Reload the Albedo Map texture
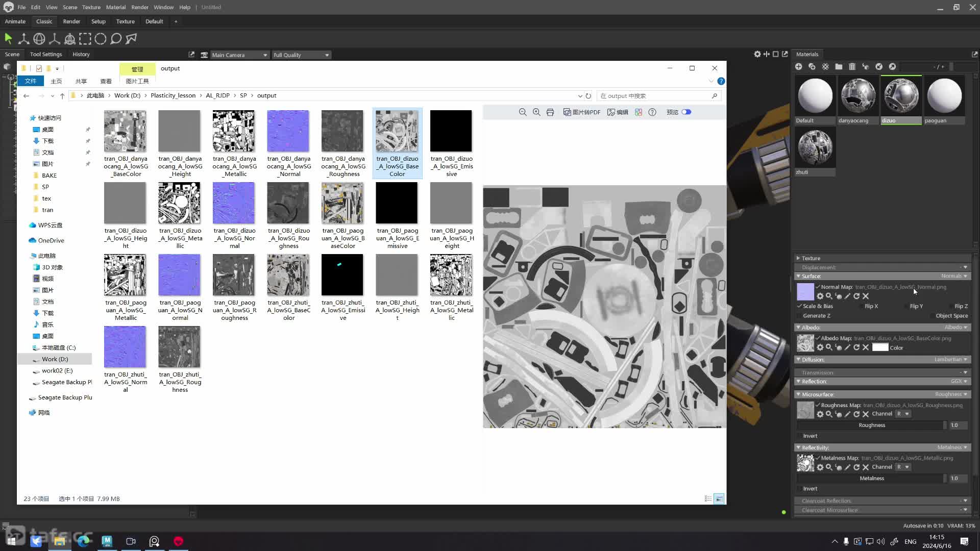The width and height of the screenshot is (980, 551). tap(856, 347)
